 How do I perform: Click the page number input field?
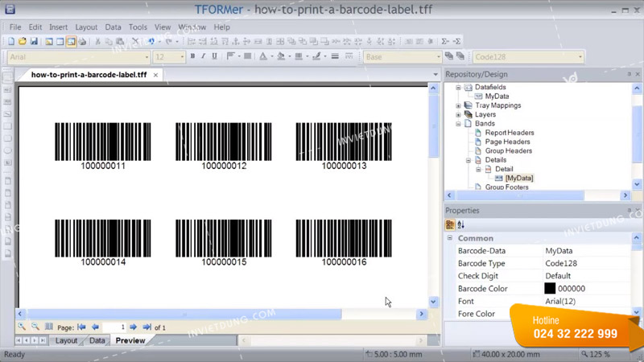click(114, 327)
